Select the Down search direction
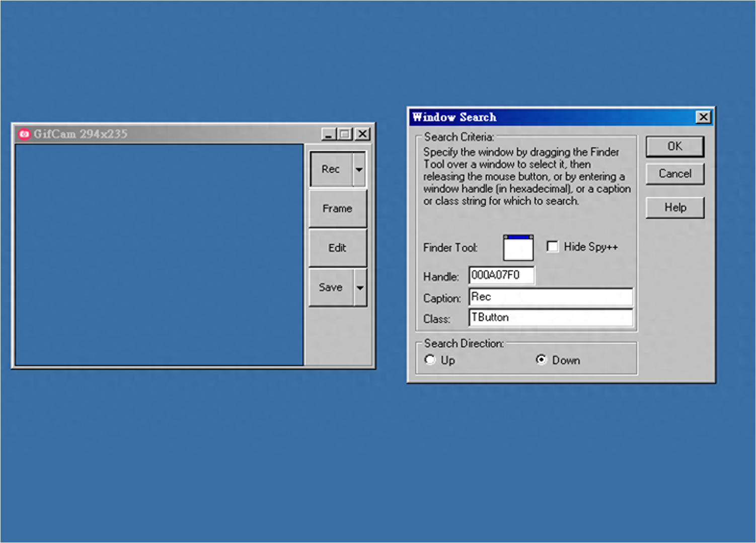 (541, 360)
